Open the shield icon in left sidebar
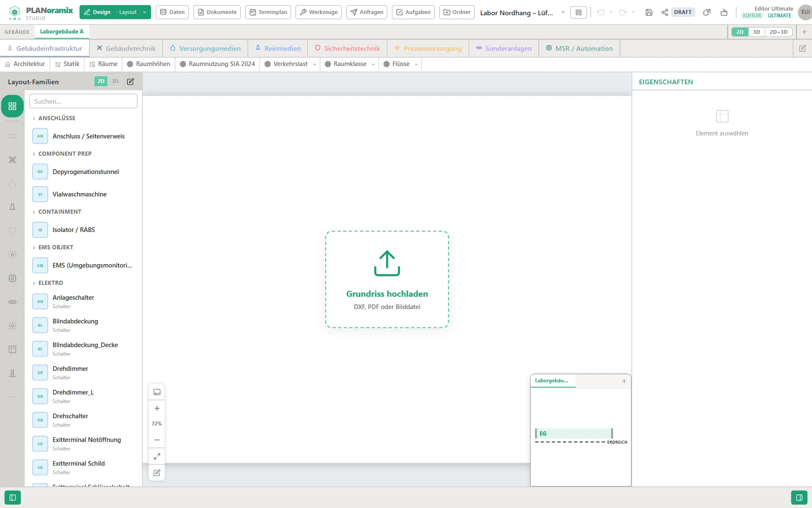Screen dimensions: 812x508 pos(12,231)
